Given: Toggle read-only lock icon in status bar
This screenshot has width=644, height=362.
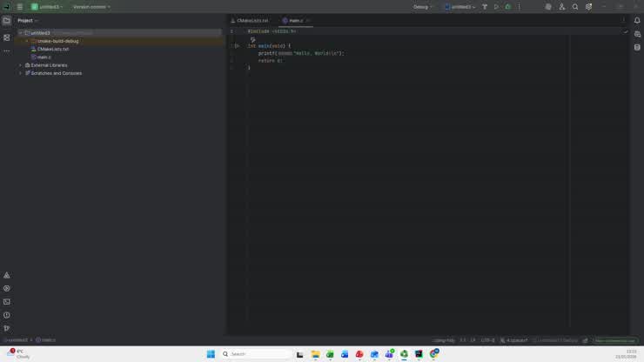Looking at the screenshot, I should [586, 340].
